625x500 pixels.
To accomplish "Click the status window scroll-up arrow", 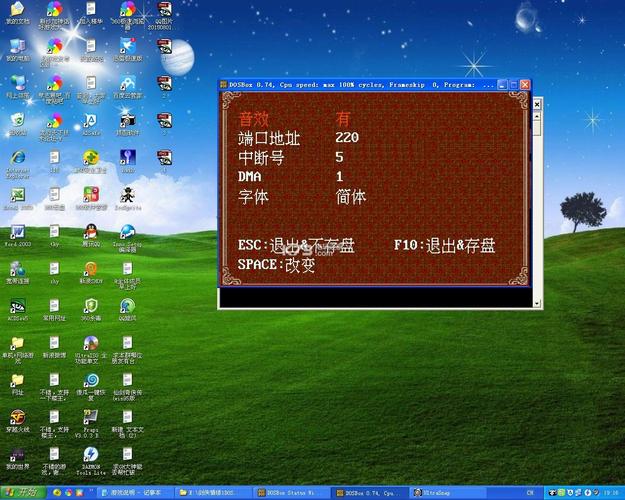I will [537, 116].
